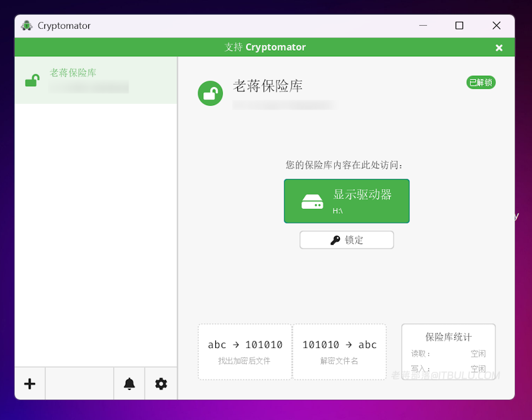Click the Cryptomator app logo in title bar

pos(27,26)
